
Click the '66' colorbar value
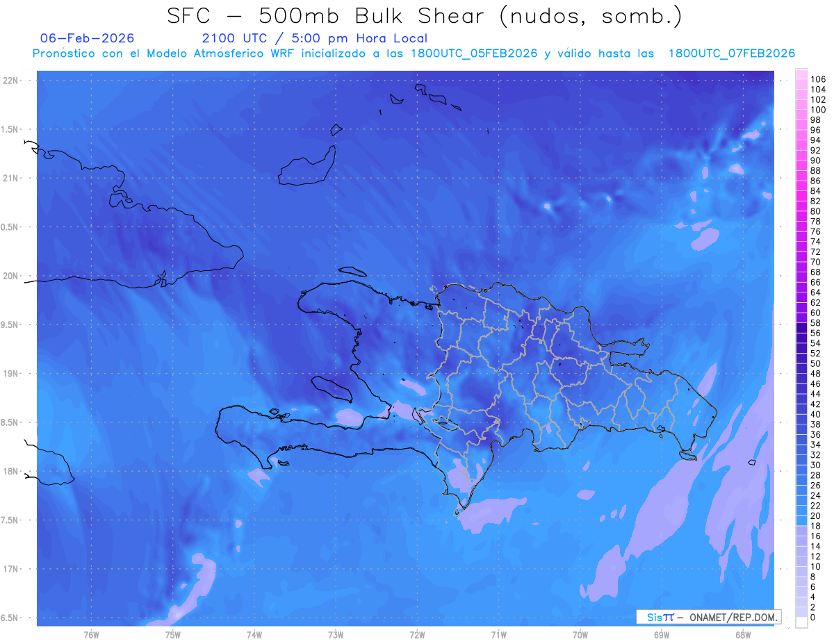(x=816, y=283)
